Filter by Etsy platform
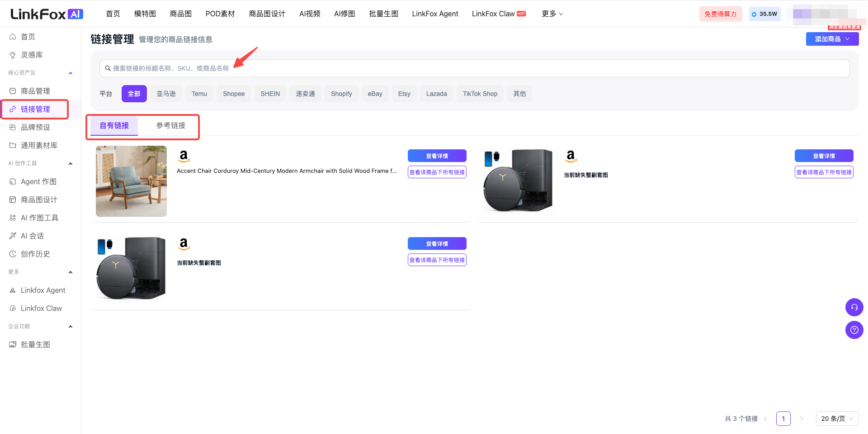 (405, 94)
